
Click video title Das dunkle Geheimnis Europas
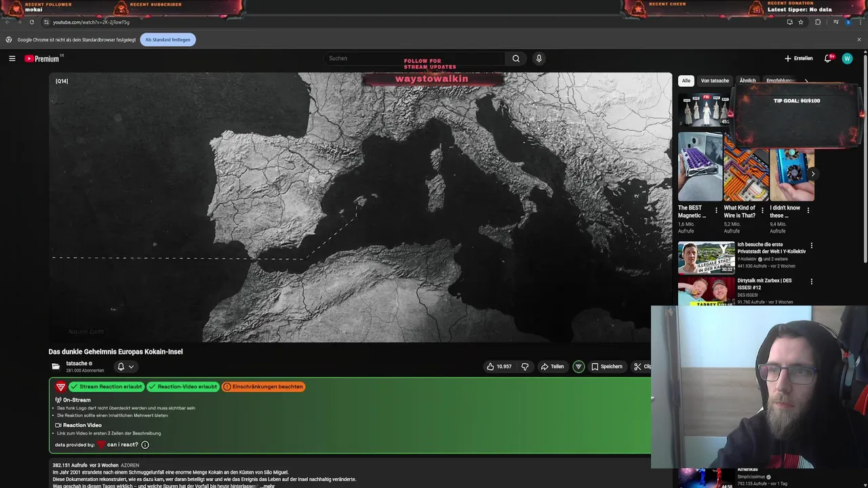coord(115,352)
